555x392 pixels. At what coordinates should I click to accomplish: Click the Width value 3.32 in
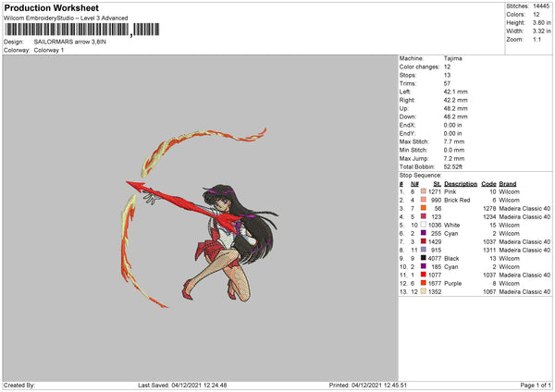[541, 31]
